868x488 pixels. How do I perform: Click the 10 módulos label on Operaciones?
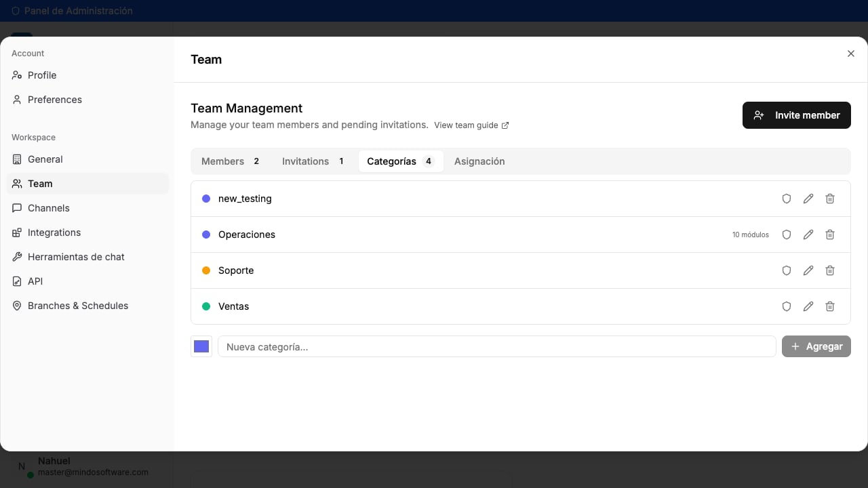(751, 235)
